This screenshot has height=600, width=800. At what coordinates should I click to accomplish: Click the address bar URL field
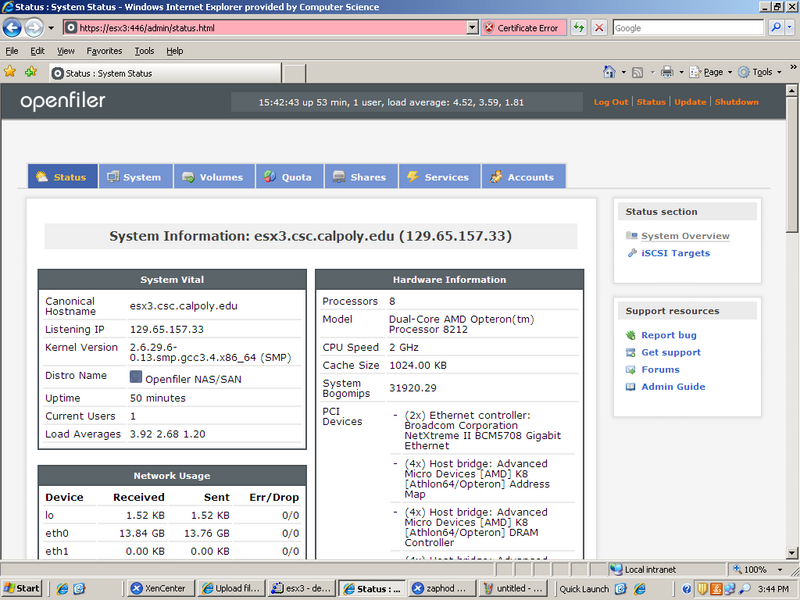(265, 28)
